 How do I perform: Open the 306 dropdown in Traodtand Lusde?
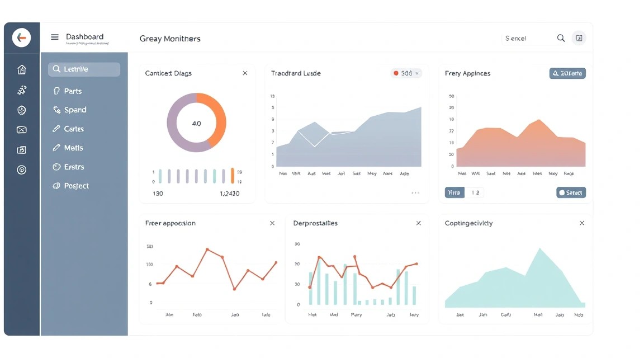point(406,73)
